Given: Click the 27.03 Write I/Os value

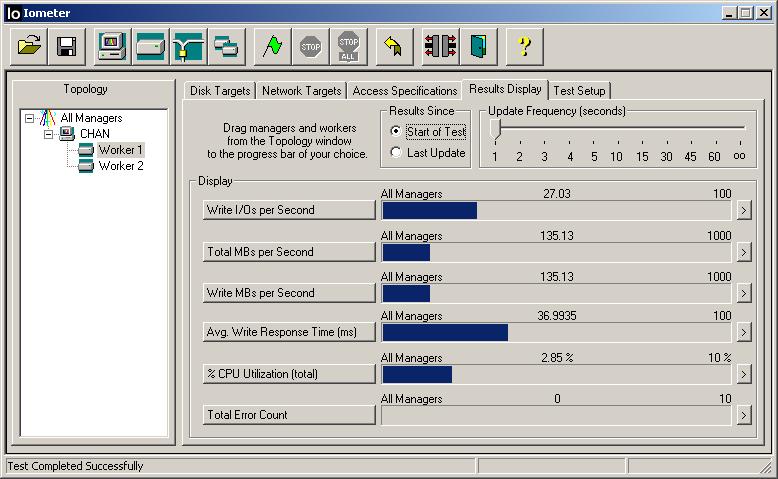Looking at the screenshot, I should click(x=557, y=194).
